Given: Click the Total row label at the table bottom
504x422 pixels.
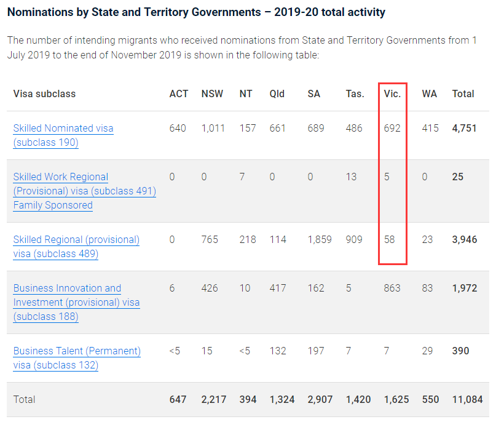Looking at the screenshot, I should pyautogui.click(x=25, y=400).
